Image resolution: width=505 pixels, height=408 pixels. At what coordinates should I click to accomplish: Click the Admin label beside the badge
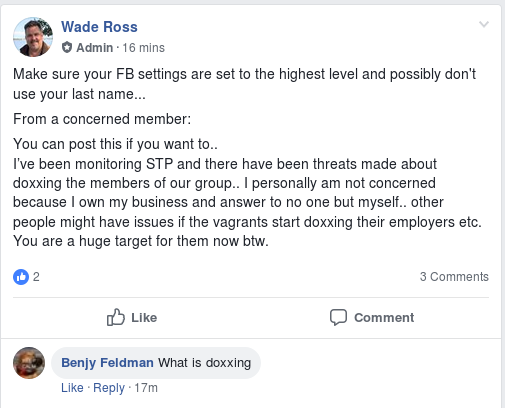point(95,48)
